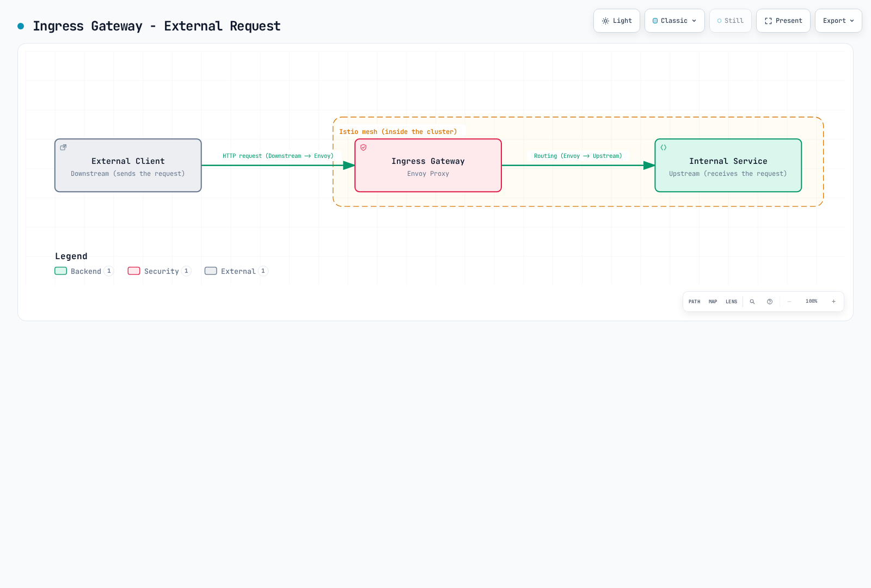Screen dimensions: 871x588
Task: Open the Classic style dropdown
Action: coord(674,21)
